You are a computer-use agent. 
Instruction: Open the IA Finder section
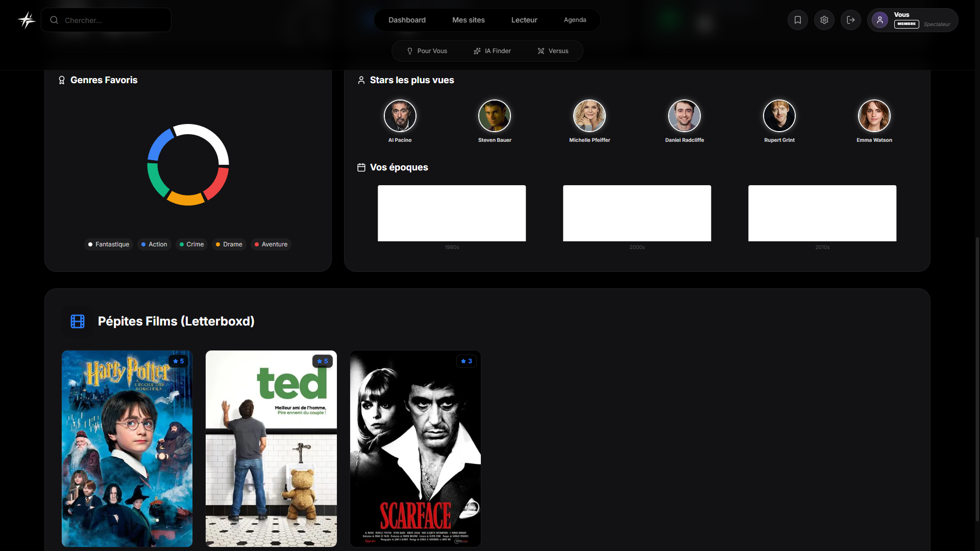(492, 51)
